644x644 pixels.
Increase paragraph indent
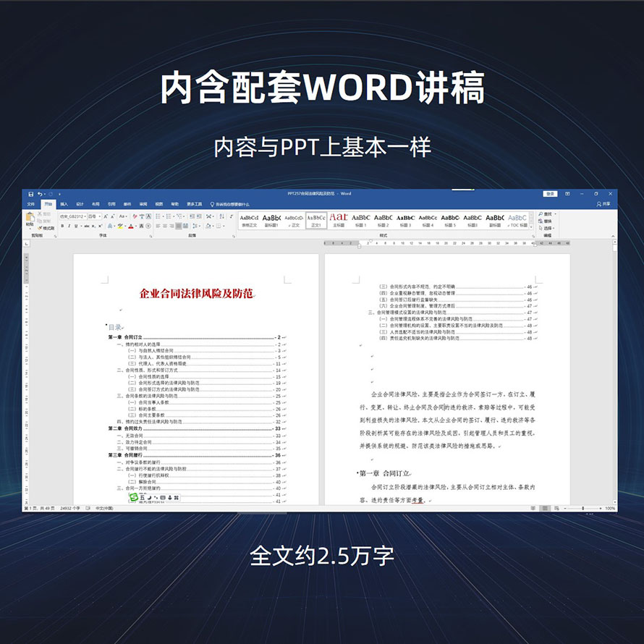tap(199, 216)
